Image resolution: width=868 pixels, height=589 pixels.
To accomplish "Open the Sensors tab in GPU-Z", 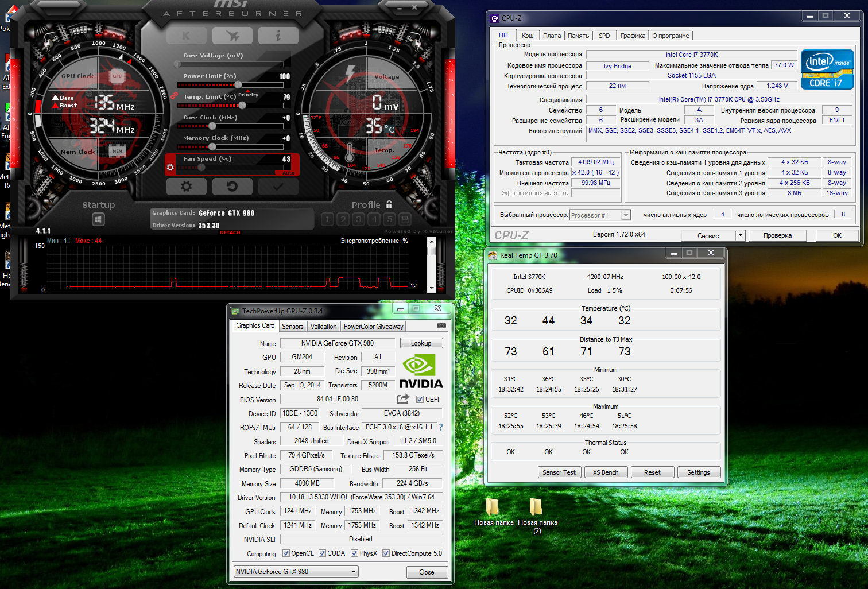I will pos(292,327).
